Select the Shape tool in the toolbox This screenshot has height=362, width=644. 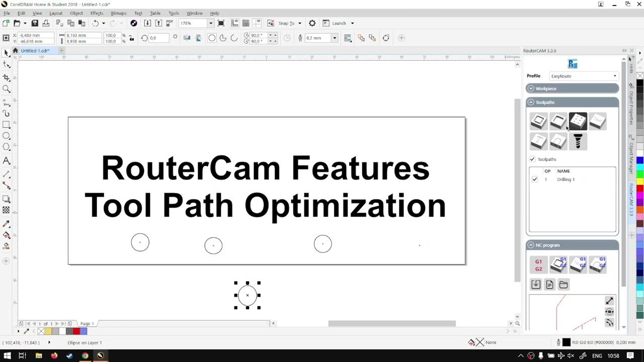tap(6, 65)
